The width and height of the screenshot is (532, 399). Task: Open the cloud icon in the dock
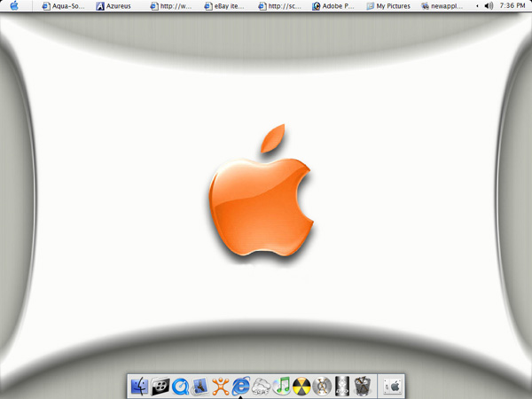261,387
